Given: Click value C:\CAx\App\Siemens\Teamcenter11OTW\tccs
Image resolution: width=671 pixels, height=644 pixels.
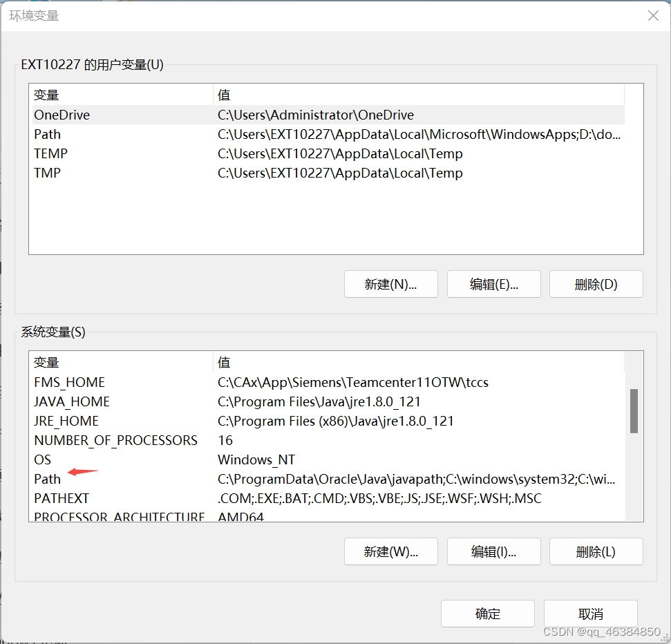Looking at the screenshot, I should click(353, 382).
